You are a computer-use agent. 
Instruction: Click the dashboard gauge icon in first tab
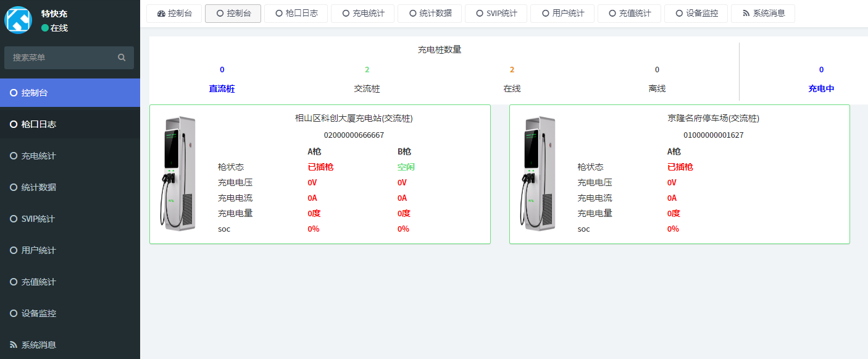pos(161,14)
